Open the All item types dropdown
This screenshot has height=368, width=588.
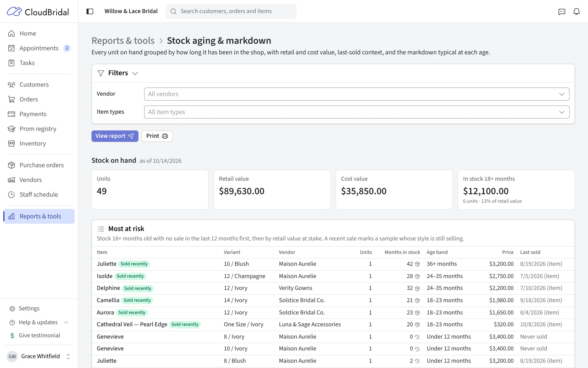point(356,112)
